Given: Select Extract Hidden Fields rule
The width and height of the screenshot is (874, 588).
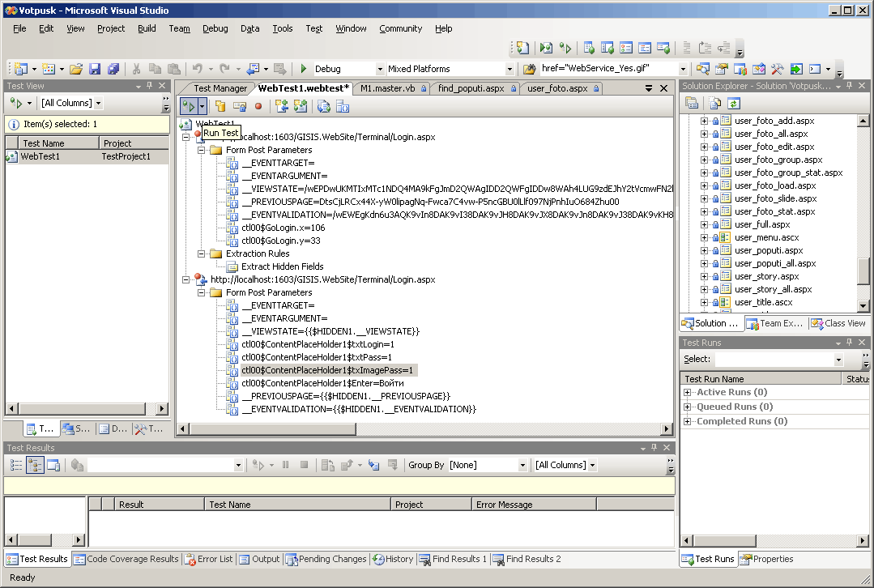Looking at the screenshot, I should click(282, 266).
